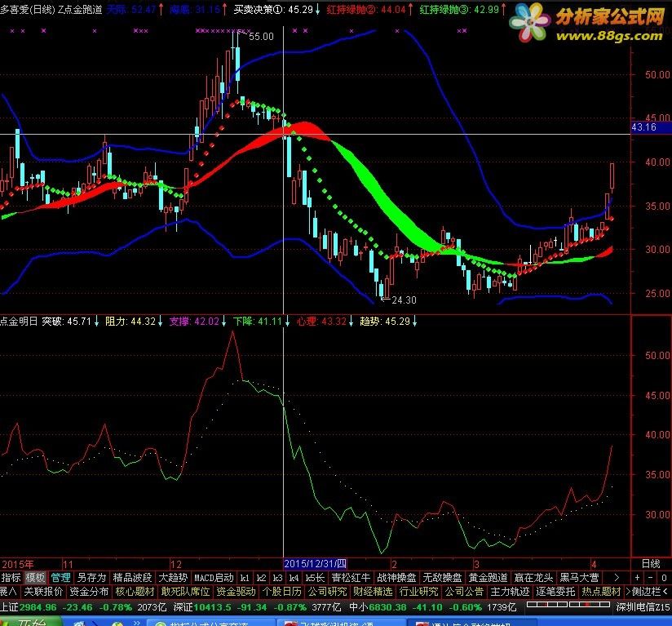Select the k1 template tab

coord(245,578)
